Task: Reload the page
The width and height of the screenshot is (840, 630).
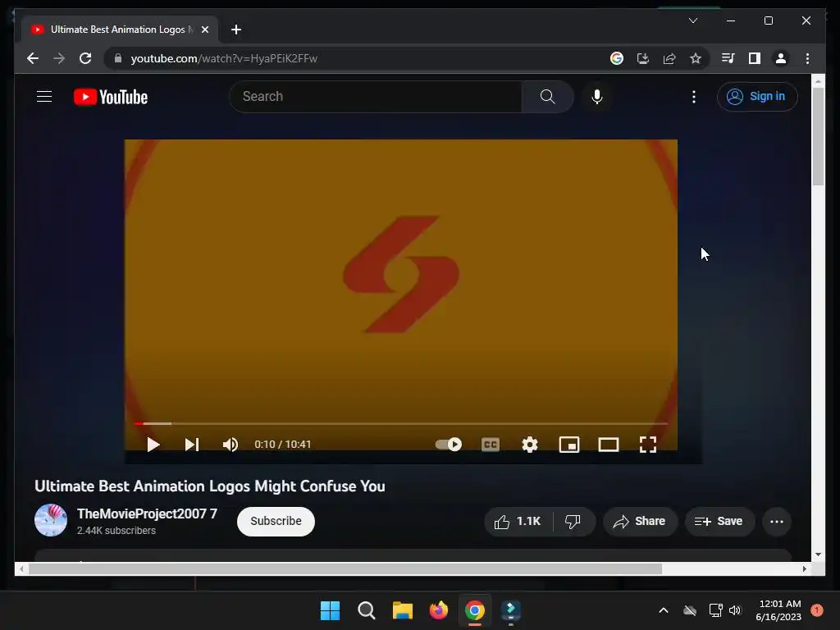Action: coord(85,58)
